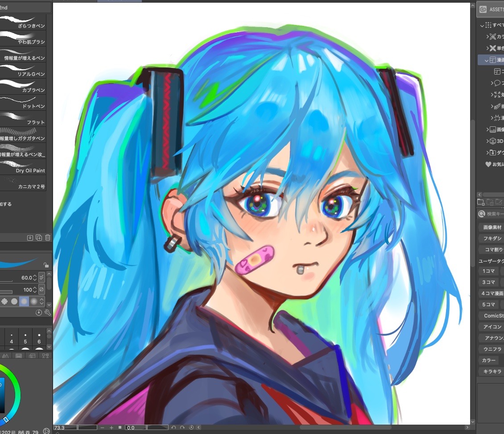Switch to the color set tab

[x=32, y=355]
